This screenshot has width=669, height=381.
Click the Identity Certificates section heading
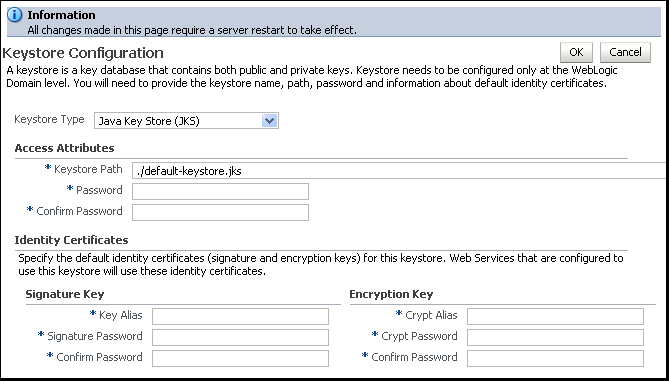click(x=71, y=240)
